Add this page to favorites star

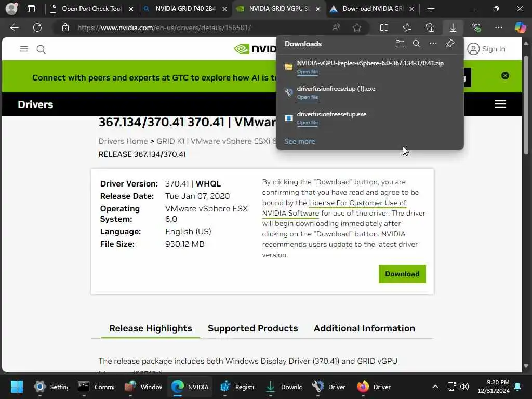356,28
